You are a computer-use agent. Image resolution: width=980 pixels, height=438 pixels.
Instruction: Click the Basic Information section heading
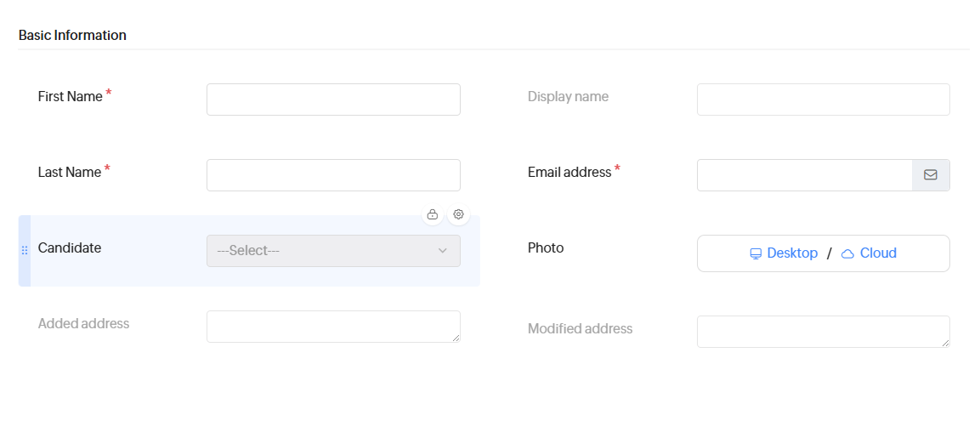pos(72,36)
